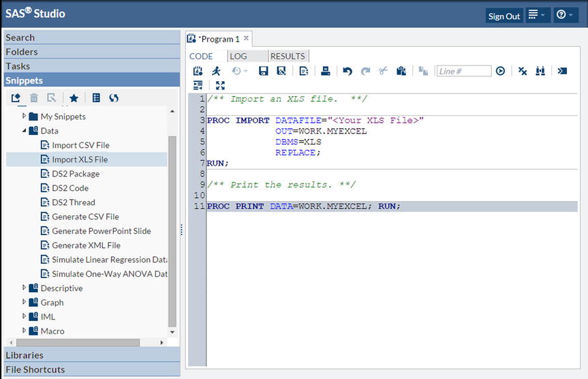
Task: Click the Sign Out button
Action: pyautogui.click(x=504, y=16)
